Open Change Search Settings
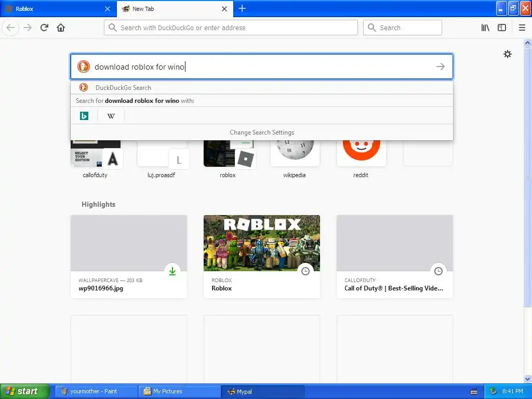This screenshot has width=532, height=399. coord(262,132)
